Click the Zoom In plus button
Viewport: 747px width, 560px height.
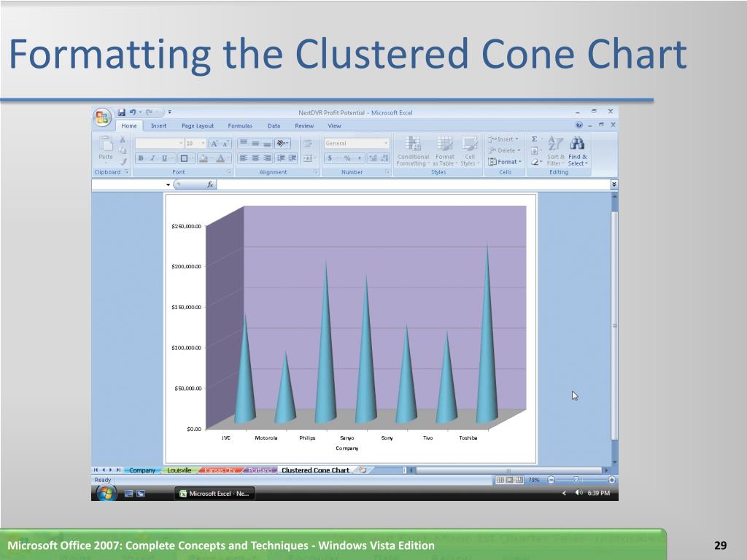612,480
